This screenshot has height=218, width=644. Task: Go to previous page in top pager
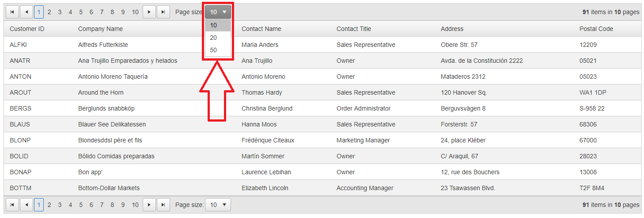coord(27,12)
